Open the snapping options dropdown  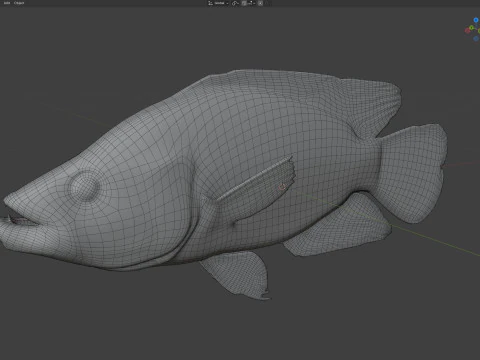(x=251, y=3)
